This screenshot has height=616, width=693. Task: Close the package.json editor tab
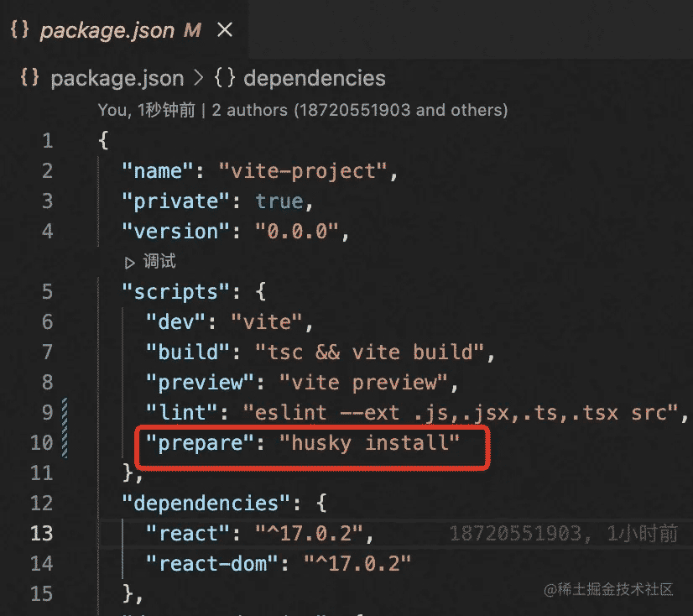pyautogui.click(x=225, y=30)
